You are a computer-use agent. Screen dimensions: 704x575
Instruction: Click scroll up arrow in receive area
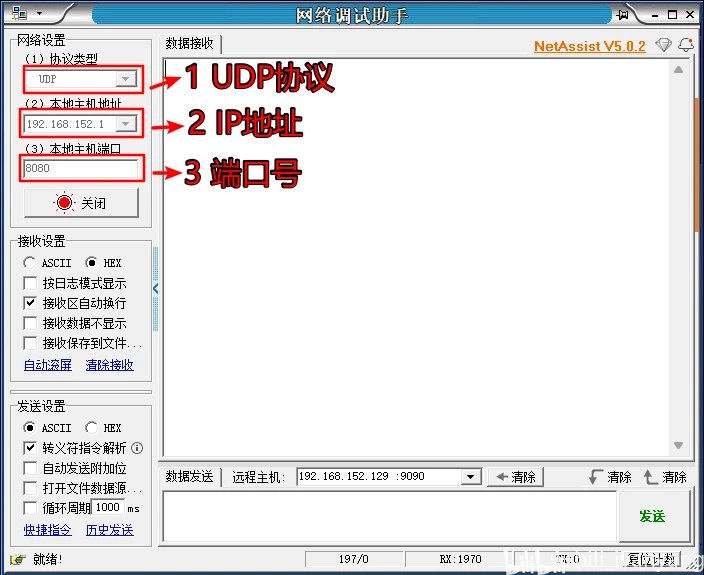678,70
